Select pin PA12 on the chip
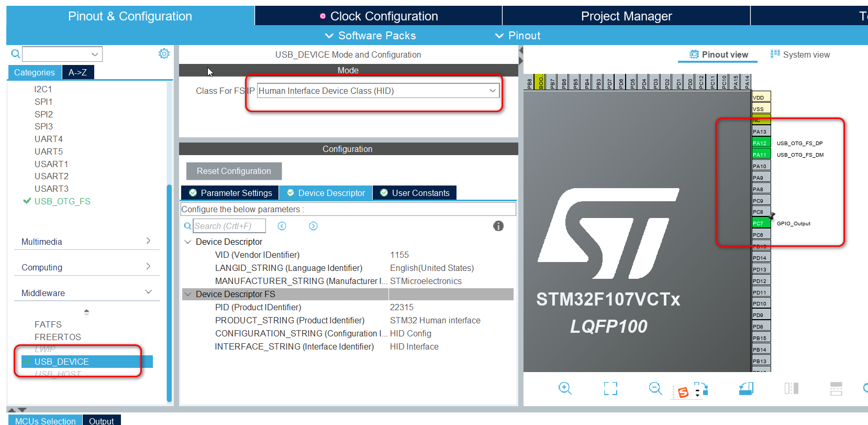868x425 pixels. (761, 143)
